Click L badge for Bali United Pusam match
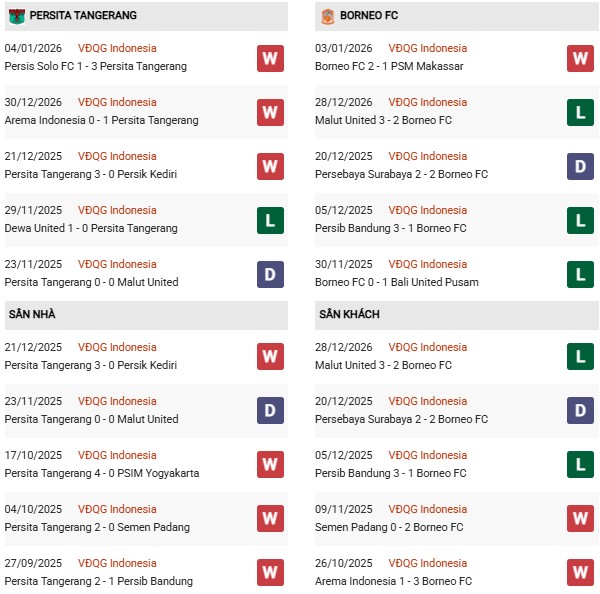This screenshot has height=594, width=600. point(580,274)
